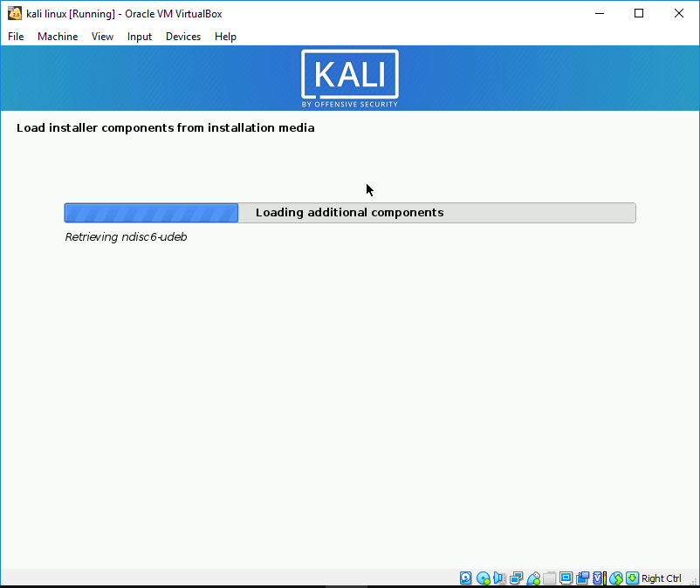Click the USB devices status icon
700x588 pixels.
point(532,578)
